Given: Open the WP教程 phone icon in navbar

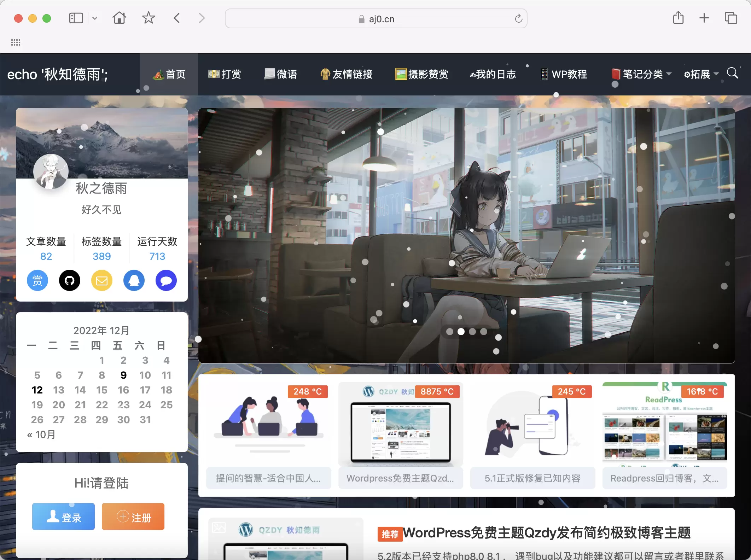Looking at the screenshot, I should pyautogui.click(x=544, y=74).
